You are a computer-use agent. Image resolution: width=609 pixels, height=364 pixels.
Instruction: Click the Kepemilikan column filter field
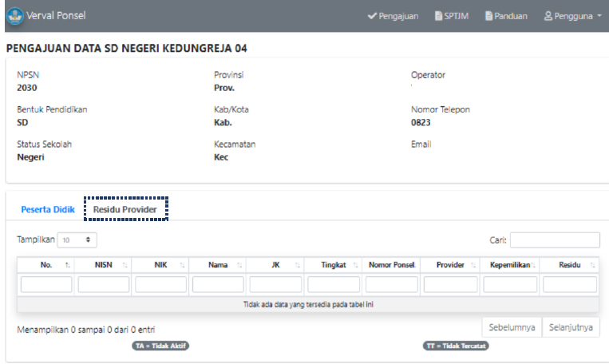point(510,284)
